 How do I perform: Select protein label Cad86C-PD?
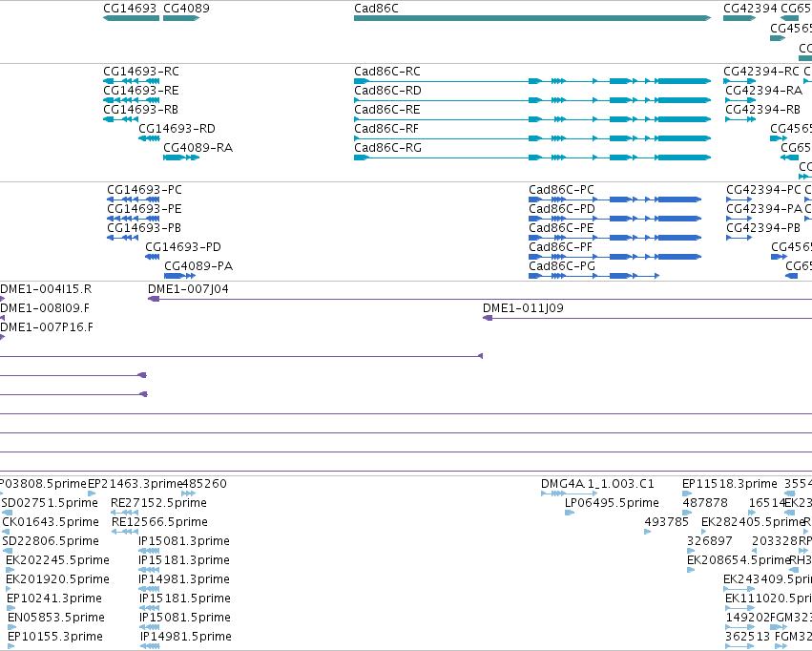pos(562,209)
